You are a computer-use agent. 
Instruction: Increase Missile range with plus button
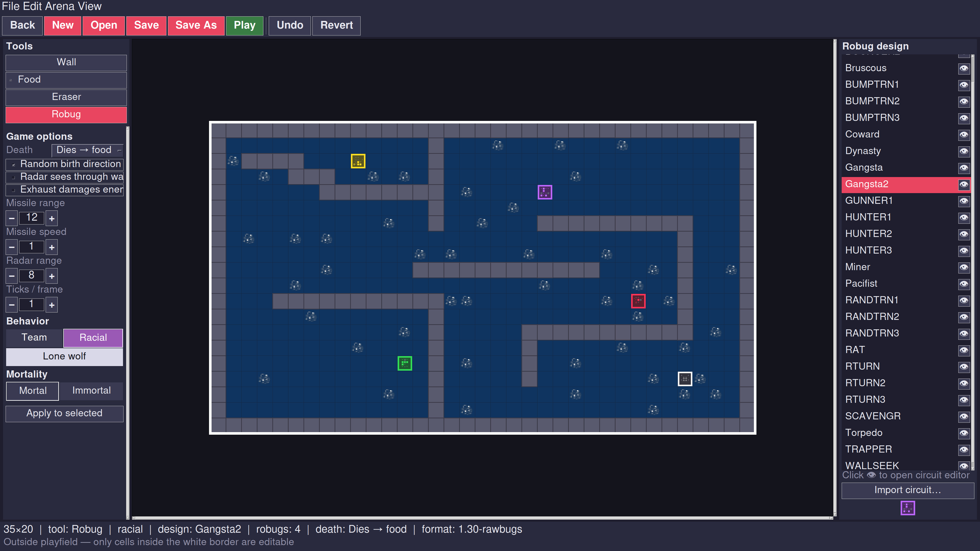tap(52, 218)
